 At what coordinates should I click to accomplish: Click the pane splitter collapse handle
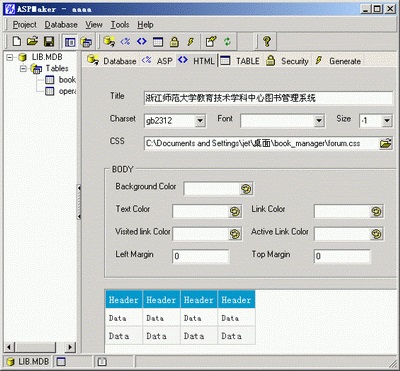pyautogui.click(x=79, y=202)
